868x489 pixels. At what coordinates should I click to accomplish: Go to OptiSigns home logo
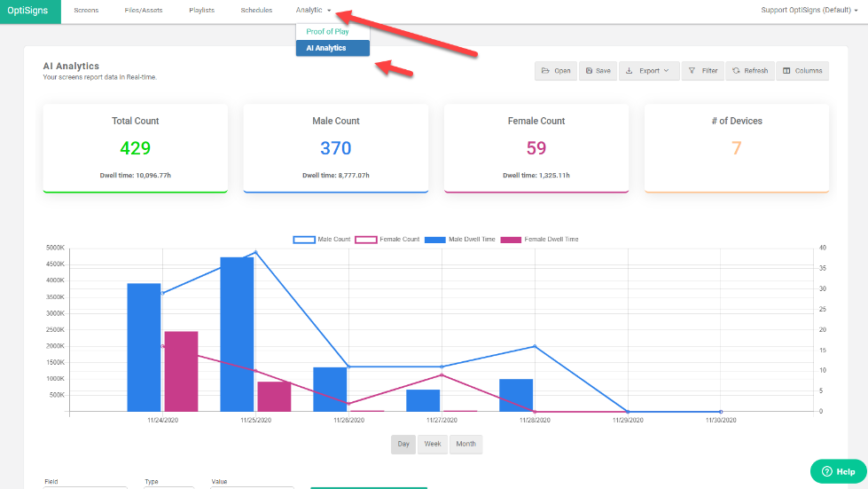[27, 11]
